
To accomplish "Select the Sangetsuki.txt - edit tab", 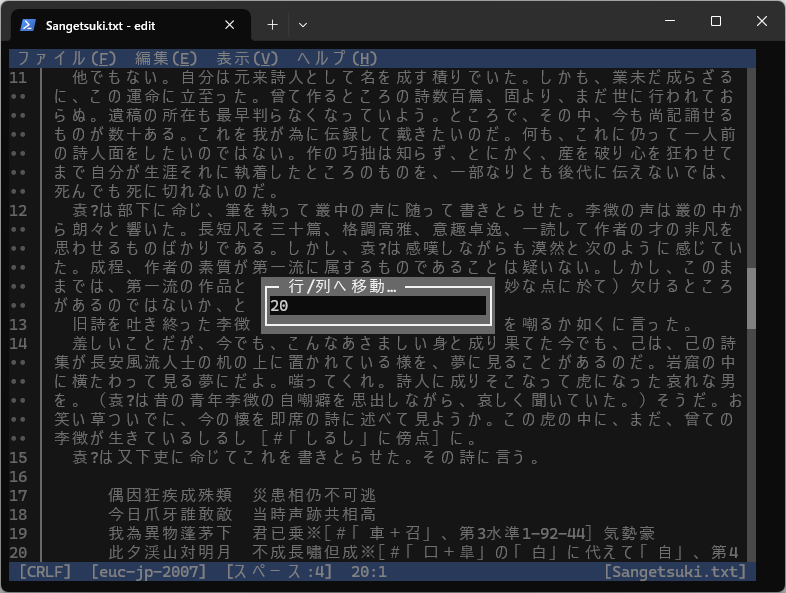I will click(x=130, y=26).
